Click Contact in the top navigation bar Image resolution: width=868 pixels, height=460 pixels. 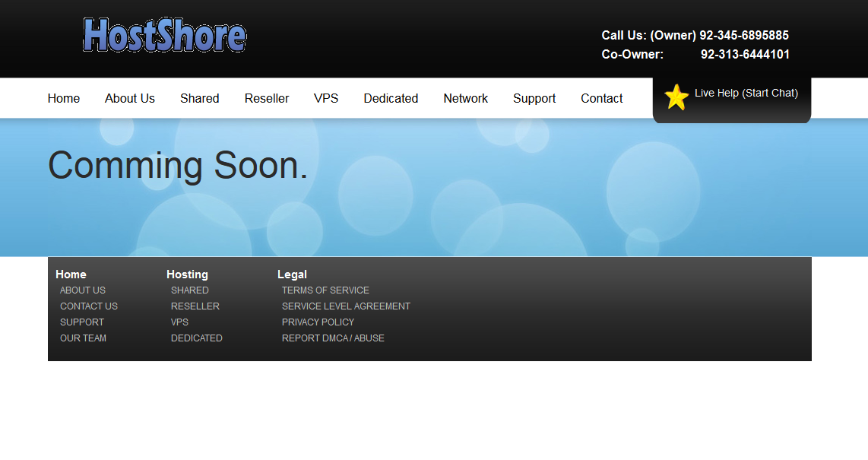pos(602,98)
